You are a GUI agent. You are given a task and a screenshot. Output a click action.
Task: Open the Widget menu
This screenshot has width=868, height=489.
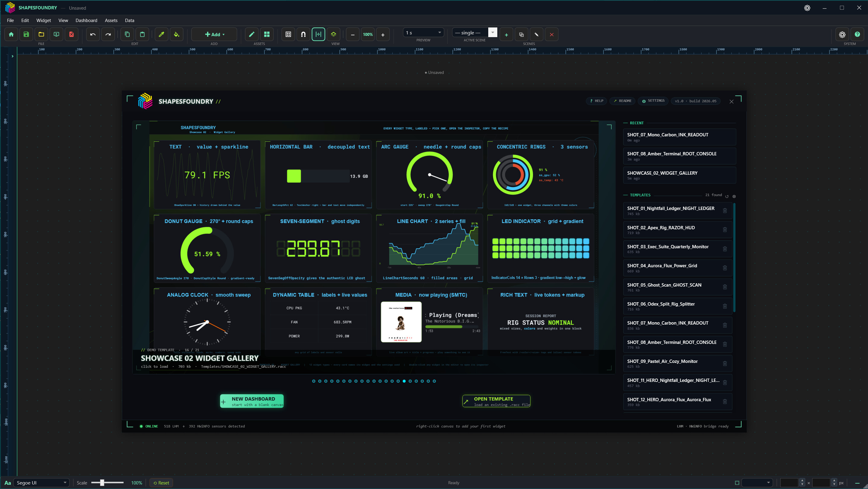[x=43, y=20]
